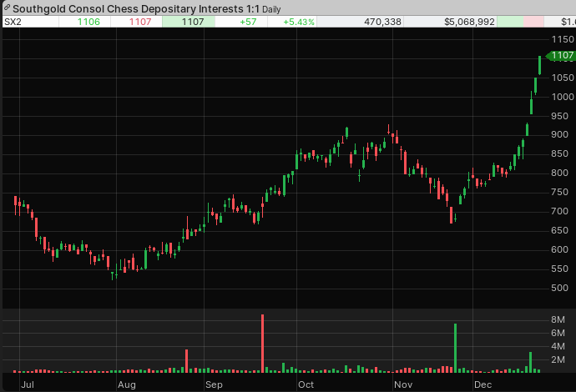The height and width of the screenshot is (392, 576).
Task: Click the Daily interval label
Action: tap(271, 9)
